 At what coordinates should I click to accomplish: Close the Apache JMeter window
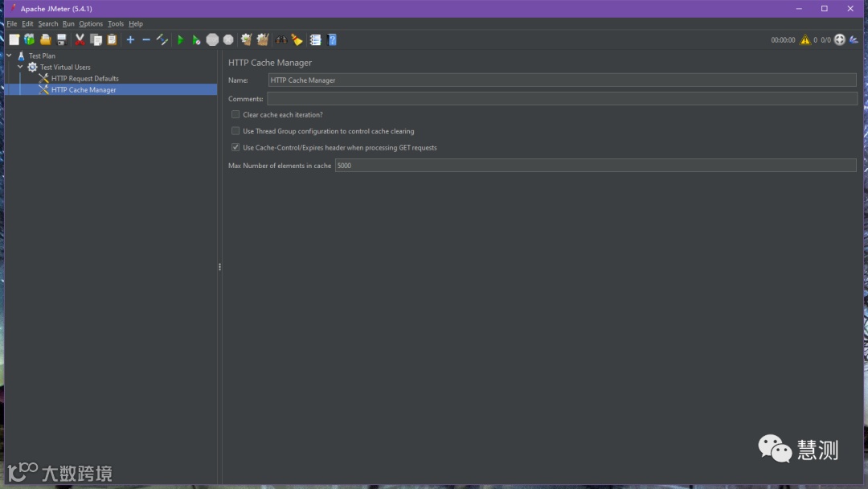[850, 8]
